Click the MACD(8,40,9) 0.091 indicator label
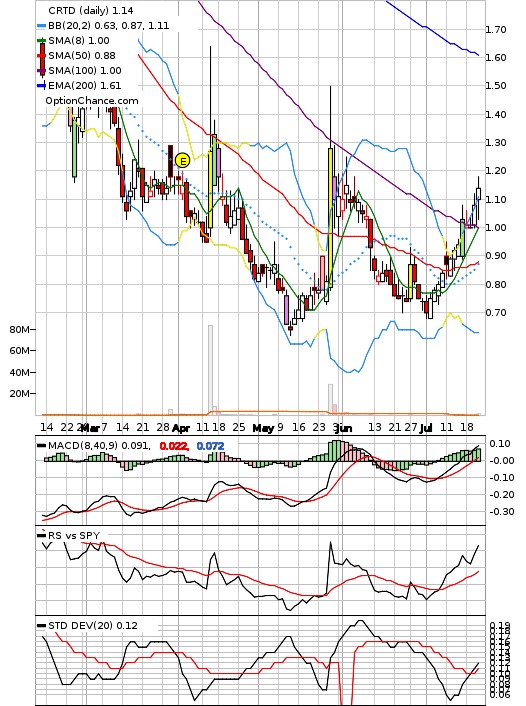Viewport: 526px width, 706px height. tap(99, 446)
